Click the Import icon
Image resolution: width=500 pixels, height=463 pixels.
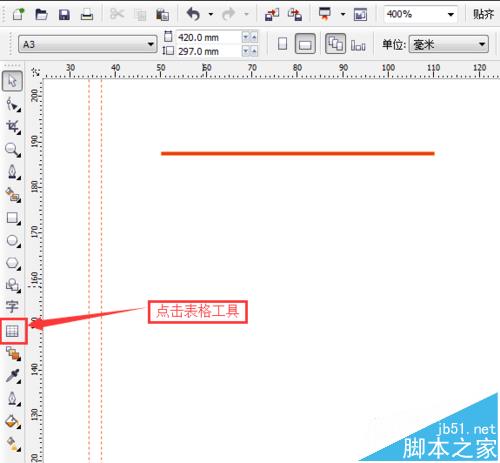(x=272, y=15)
